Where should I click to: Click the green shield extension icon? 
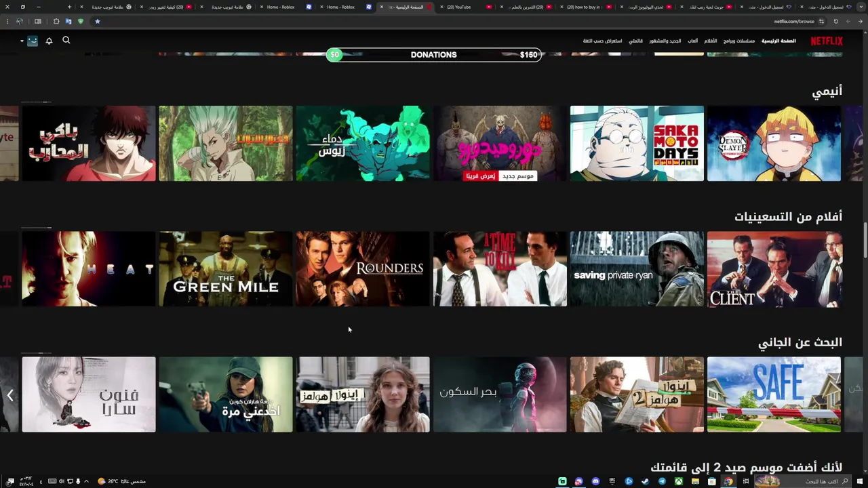tap(81, 21)
